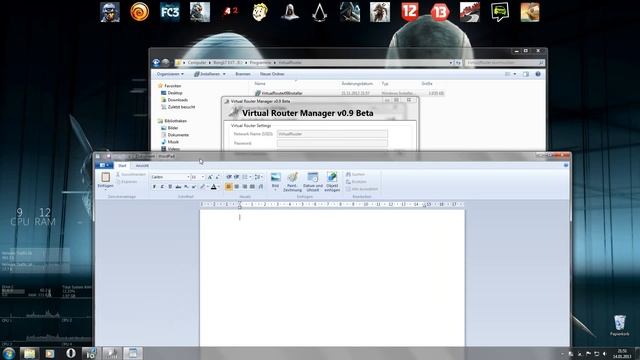Justify the text in WordPad
The image size is (640, 360).
(252, 187)
